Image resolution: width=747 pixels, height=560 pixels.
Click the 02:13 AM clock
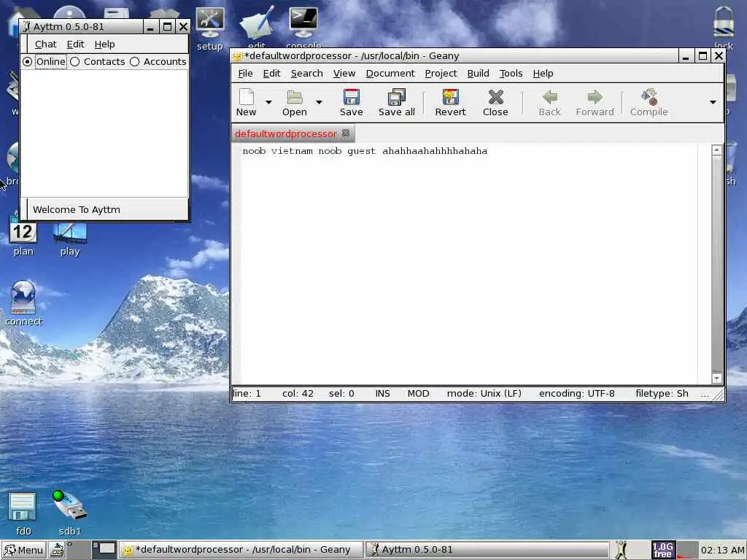721,550
